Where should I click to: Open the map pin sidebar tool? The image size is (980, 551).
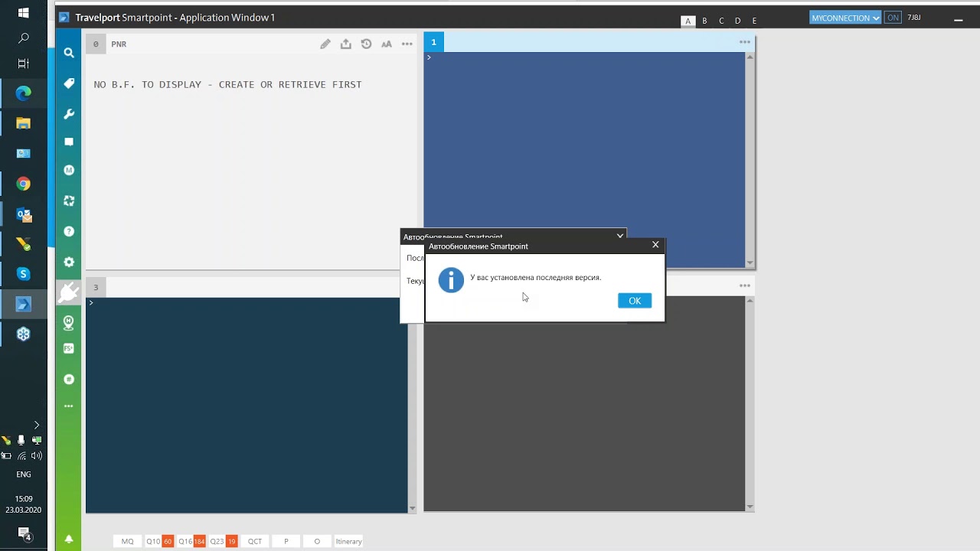69,323
